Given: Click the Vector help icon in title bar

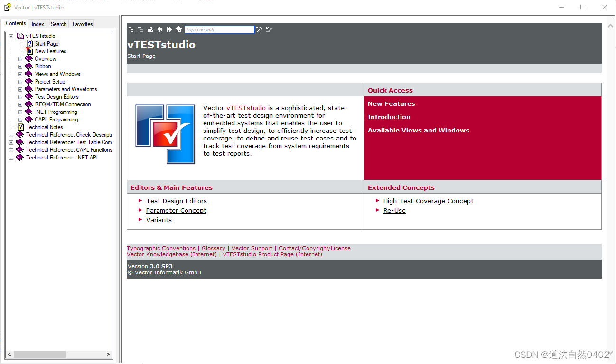Looking at the screenshot, I should coord(7,7).
